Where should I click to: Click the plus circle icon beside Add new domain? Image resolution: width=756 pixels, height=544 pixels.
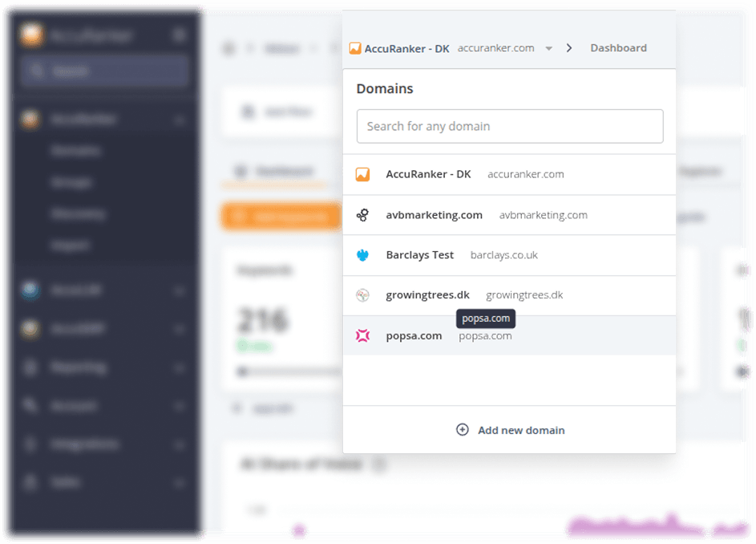tap(463, 429)
